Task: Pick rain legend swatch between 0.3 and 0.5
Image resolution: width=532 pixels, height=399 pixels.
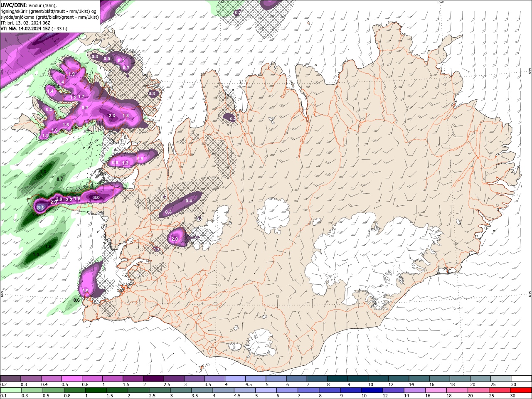Action: coord(32,390)
